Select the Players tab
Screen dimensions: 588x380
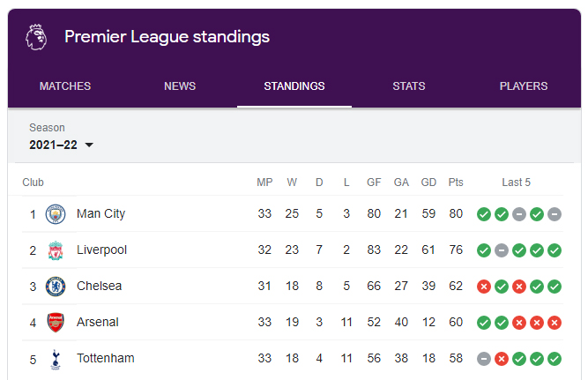[x=524, y=86]
